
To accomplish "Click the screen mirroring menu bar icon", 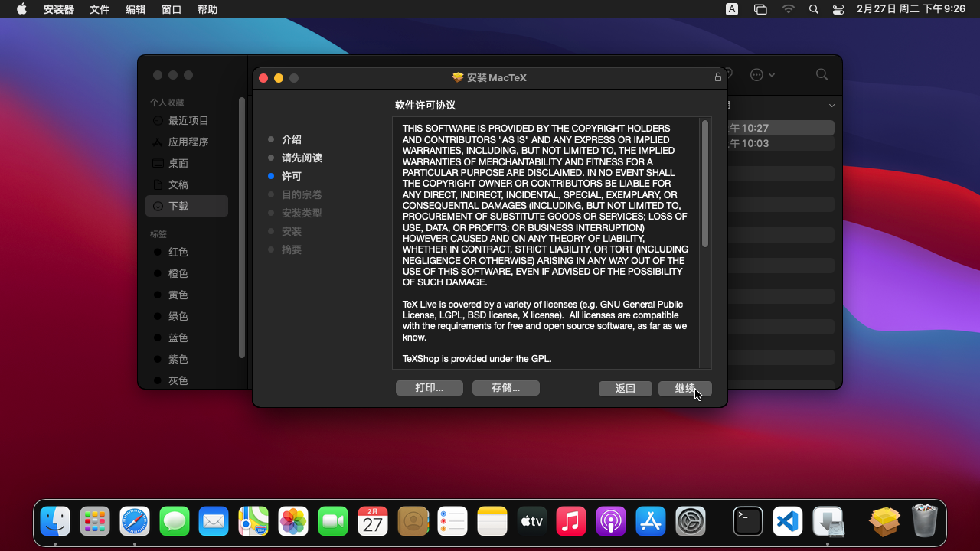I will tap(760, 9).
